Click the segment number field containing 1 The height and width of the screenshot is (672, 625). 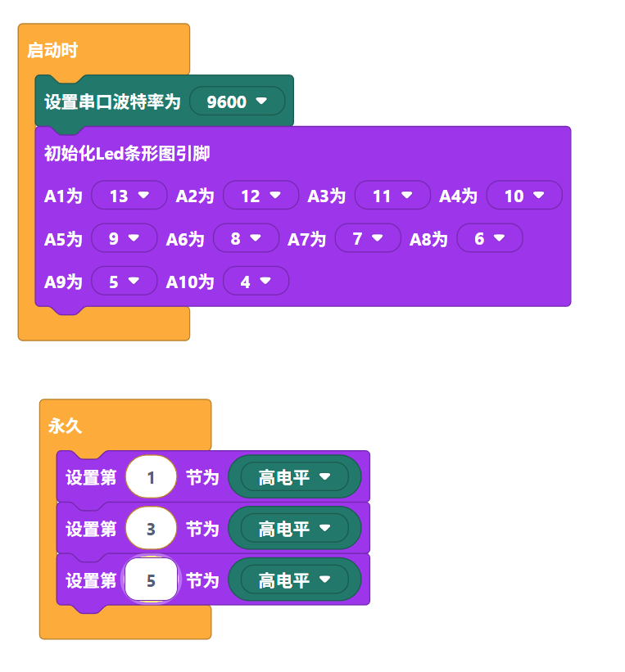(151, 477)
